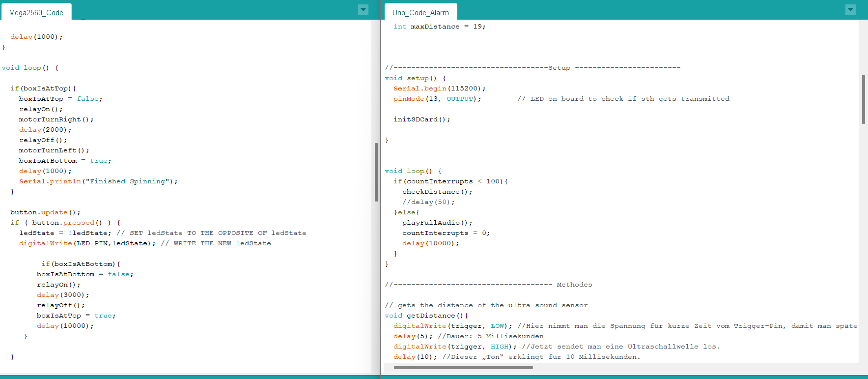Click the Methodes section comment line
868x379 pixels.
click(488, 285)
